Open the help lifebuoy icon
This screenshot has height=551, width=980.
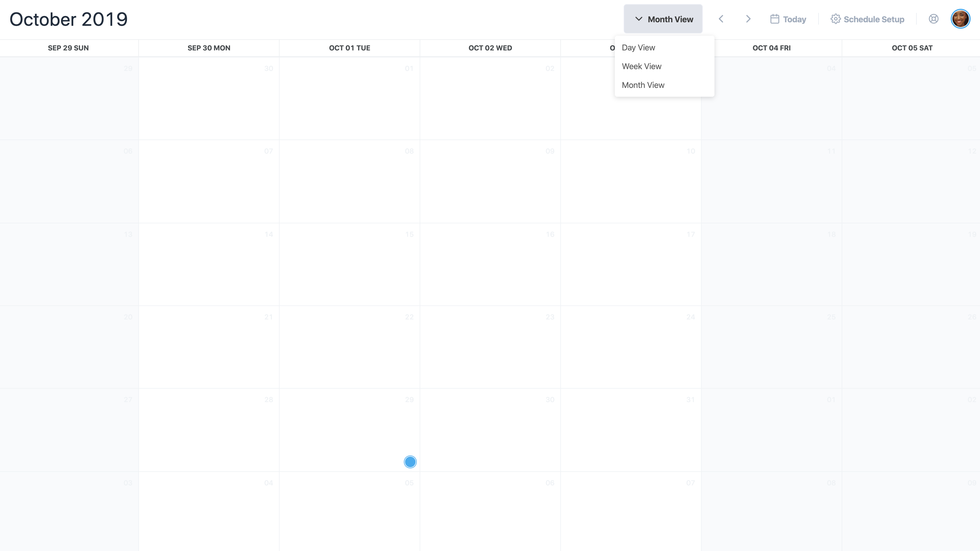pos(934,19)
